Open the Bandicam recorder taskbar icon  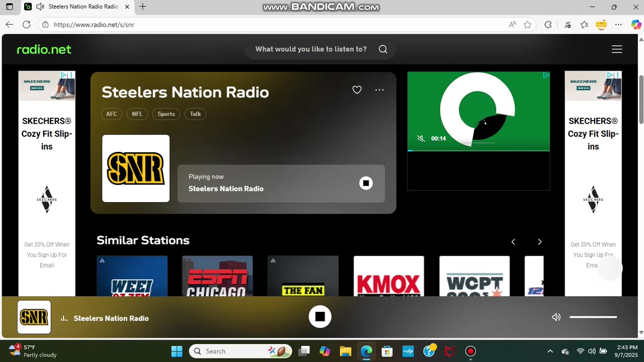point(470,351)
